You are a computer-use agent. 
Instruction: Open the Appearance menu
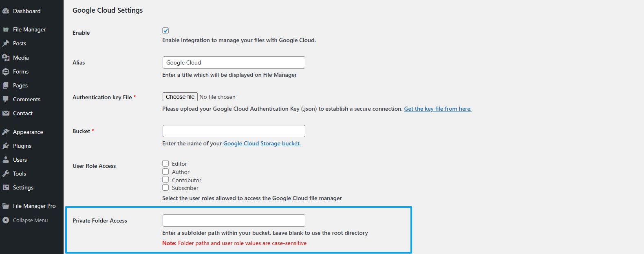pos(28,132)
